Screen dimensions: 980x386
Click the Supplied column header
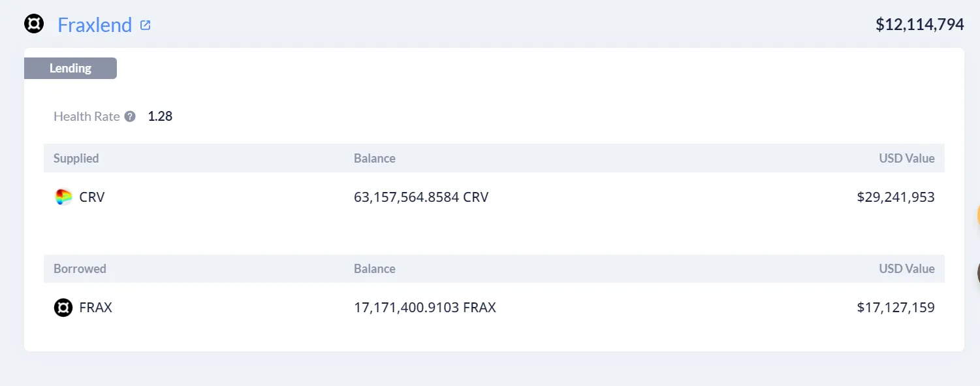76,158
